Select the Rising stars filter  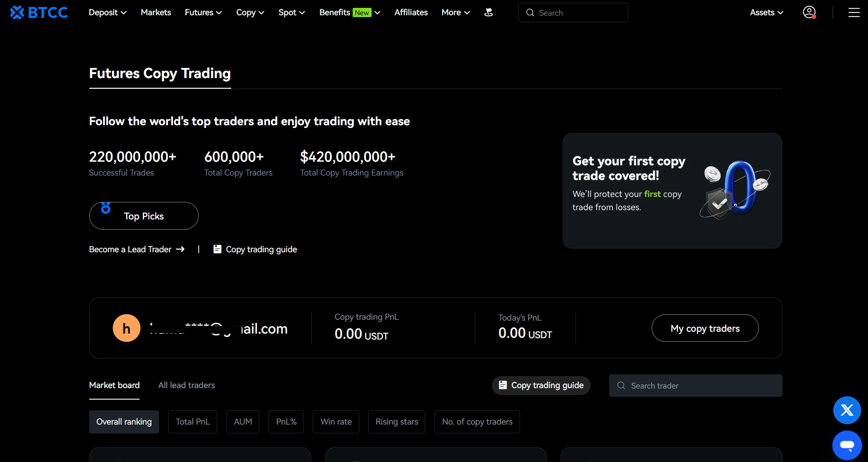tap(397, 422)
